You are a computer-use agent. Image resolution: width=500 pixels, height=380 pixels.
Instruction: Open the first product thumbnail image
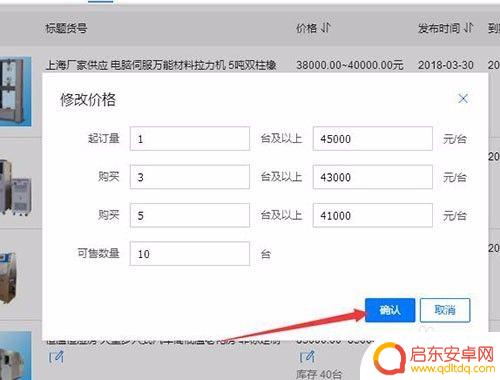click(16, 91)
